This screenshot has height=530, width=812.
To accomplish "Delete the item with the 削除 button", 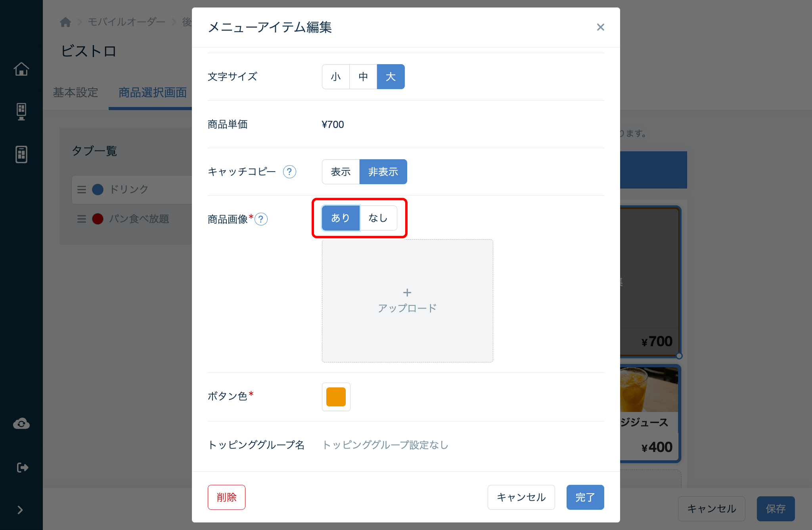I will (226, 497).
